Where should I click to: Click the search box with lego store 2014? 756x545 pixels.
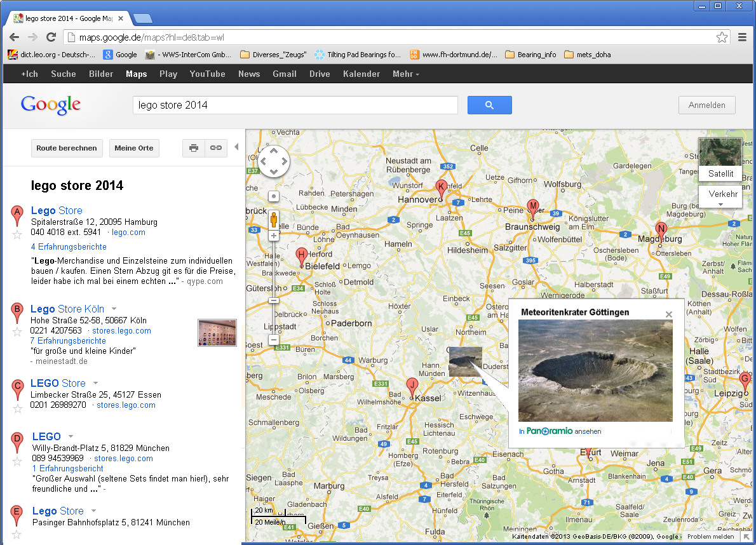[x=295, y=105]
